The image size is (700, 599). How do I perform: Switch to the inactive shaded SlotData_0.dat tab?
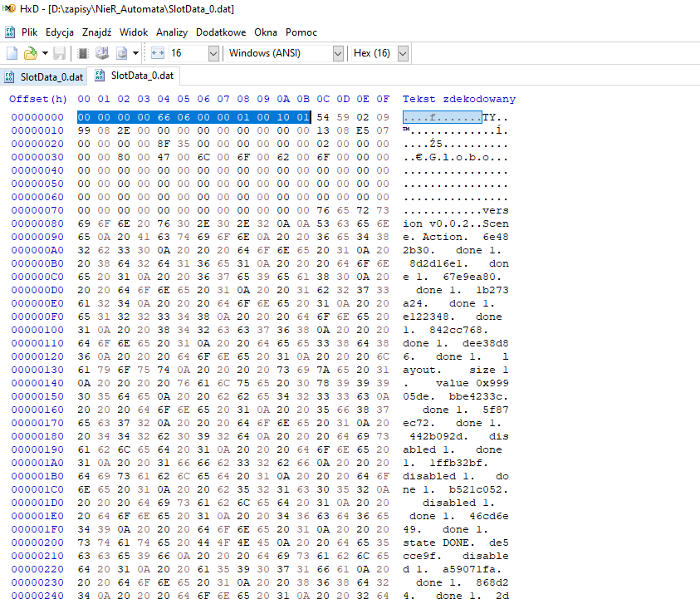pos(44,76)
